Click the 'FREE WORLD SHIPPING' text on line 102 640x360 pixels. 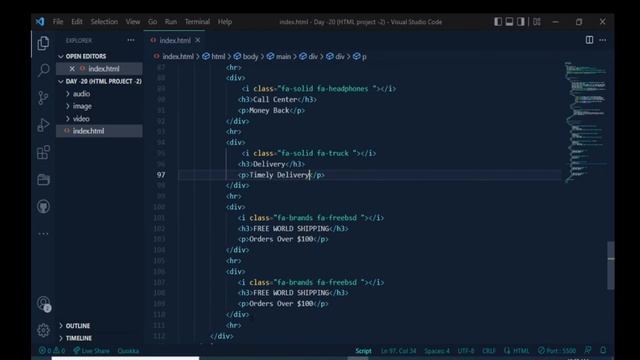coord(291,229)
